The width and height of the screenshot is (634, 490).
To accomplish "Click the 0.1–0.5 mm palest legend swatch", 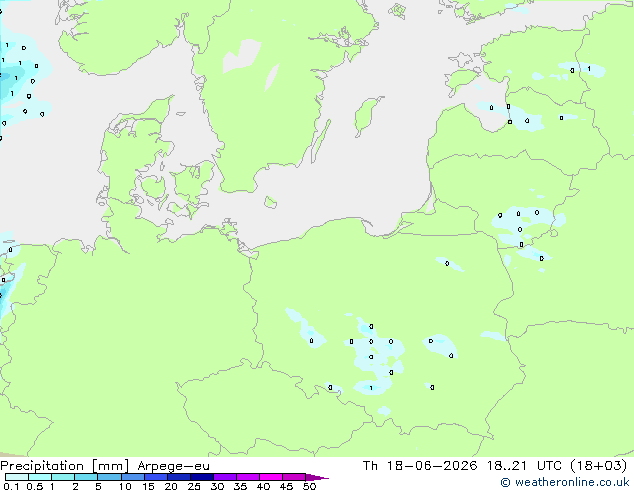I will pos(17,477).
